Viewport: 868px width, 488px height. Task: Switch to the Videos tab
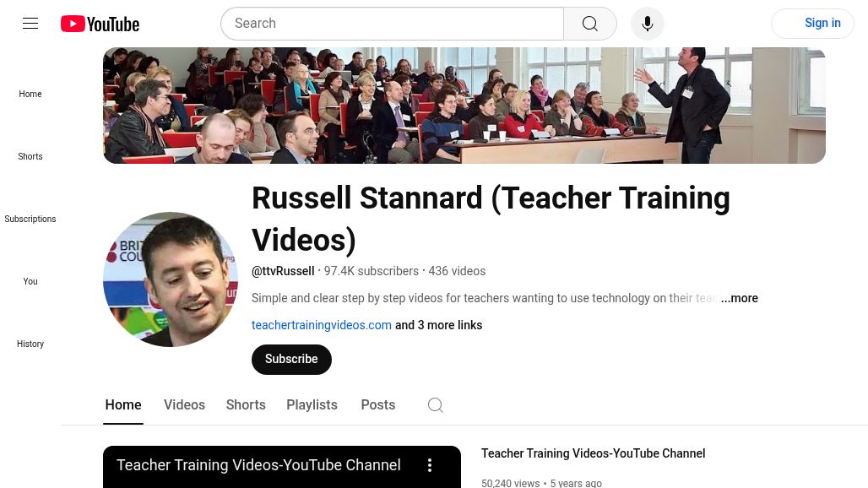[184, 405]
